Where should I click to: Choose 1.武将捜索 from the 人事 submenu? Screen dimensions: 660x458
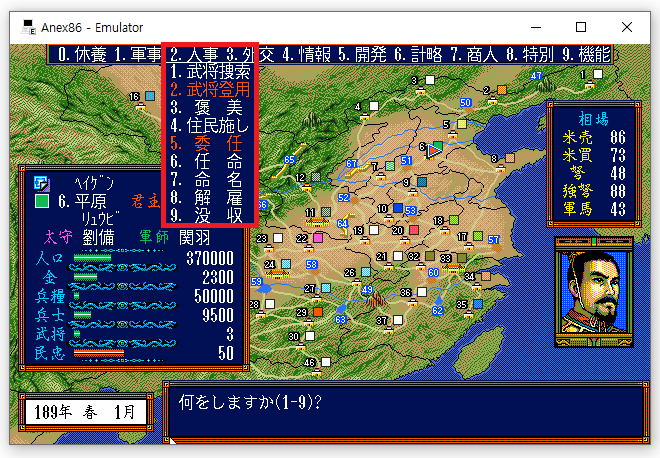point(210,72)
